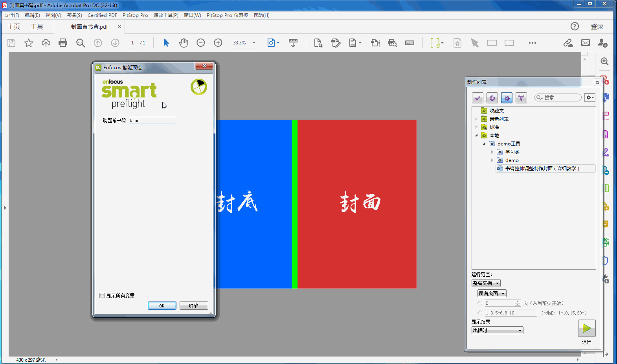Screen dimensions: 617x364
Task: Select action lists gear icon in action panel
Action: click(507, 98)
